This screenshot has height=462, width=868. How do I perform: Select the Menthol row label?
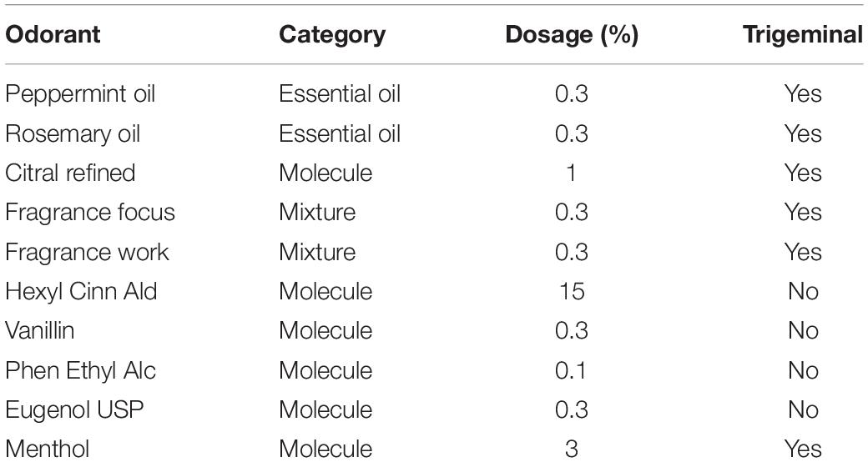(47, 449)
